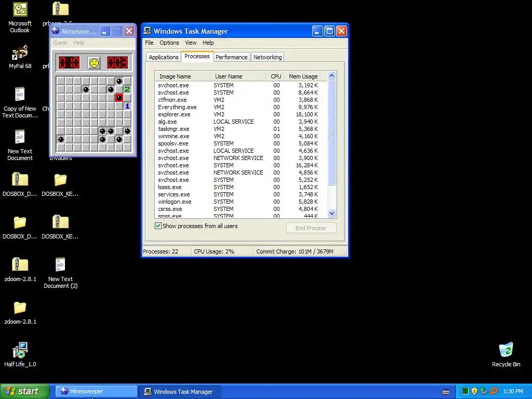Select the Processes tab

pyautogui.click(x=197, y=56)
